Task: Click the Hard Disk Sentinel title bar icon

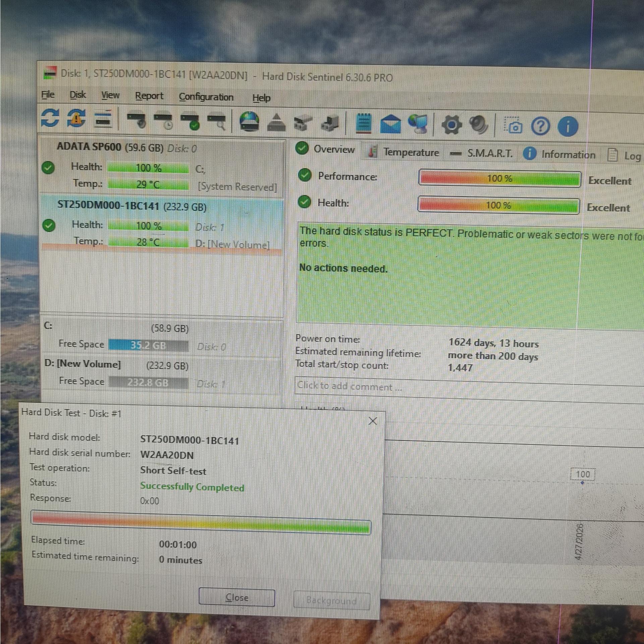Action: 50,73
